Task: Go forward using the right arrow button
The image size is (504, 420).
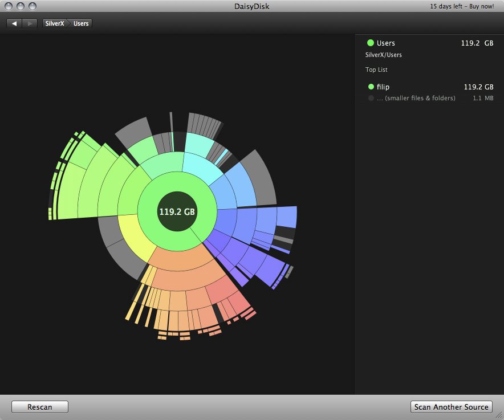Action: (x=30, y=23)
